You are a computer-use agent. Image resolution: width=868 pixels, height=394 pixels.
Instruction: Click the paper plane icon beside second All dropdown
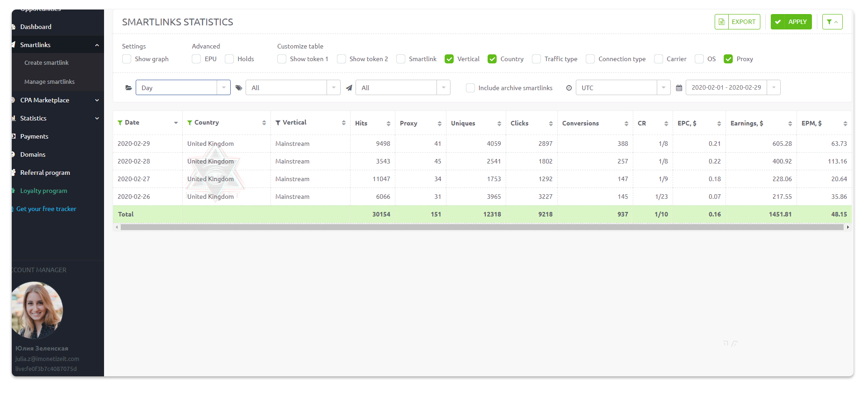pyautogui.click(x=349, y=88)
